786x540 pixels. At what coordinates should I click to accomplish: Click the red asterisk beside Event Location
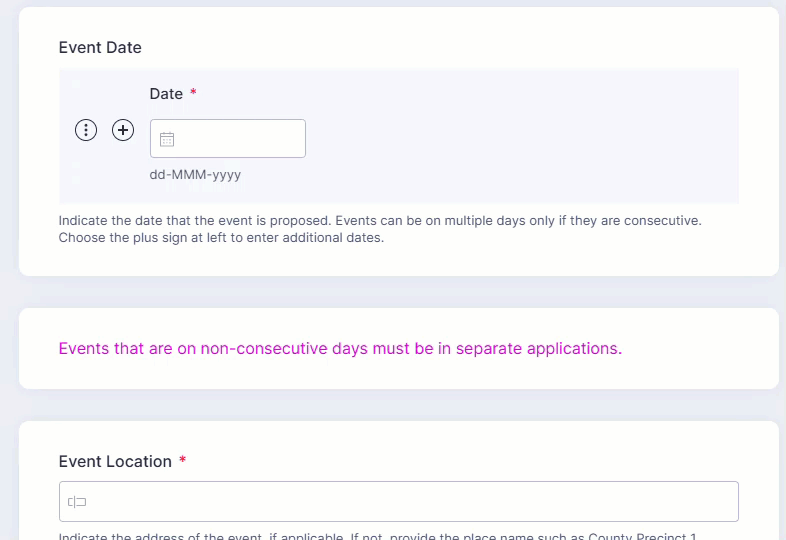182,461
